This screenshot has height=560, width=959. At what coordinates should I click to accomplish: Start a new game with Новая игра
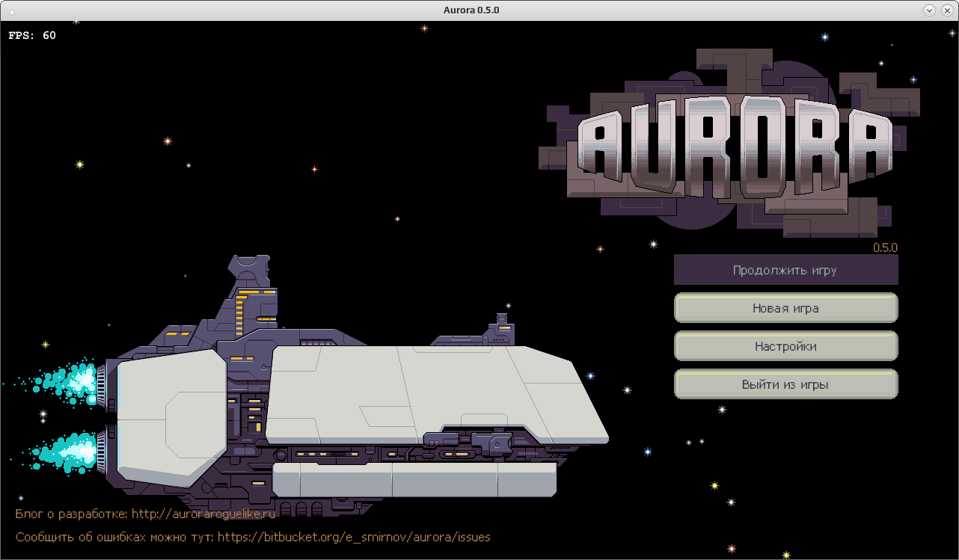785,308
